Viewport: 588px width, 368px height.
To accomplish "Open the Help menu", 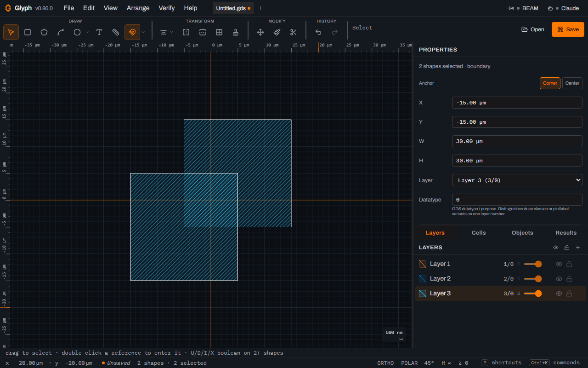I will click(191, 8).
